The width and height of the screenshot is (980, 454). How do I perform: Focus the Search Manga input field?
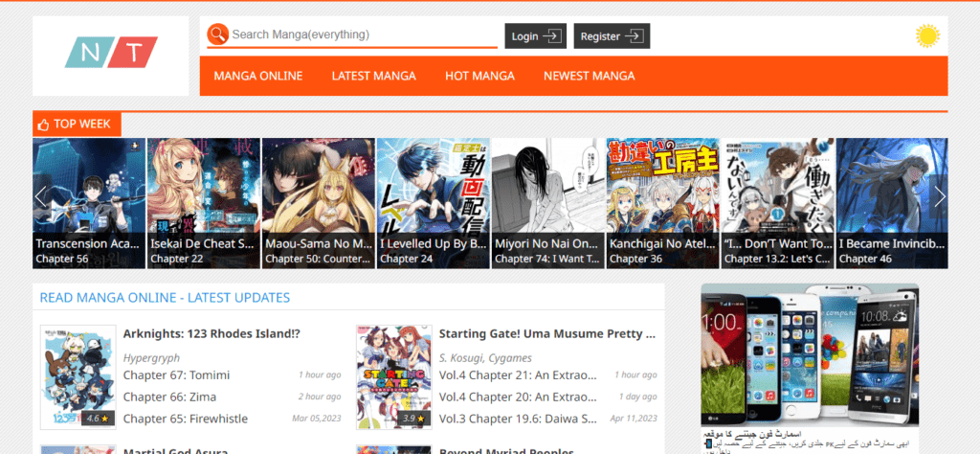(x=364, y=34)
